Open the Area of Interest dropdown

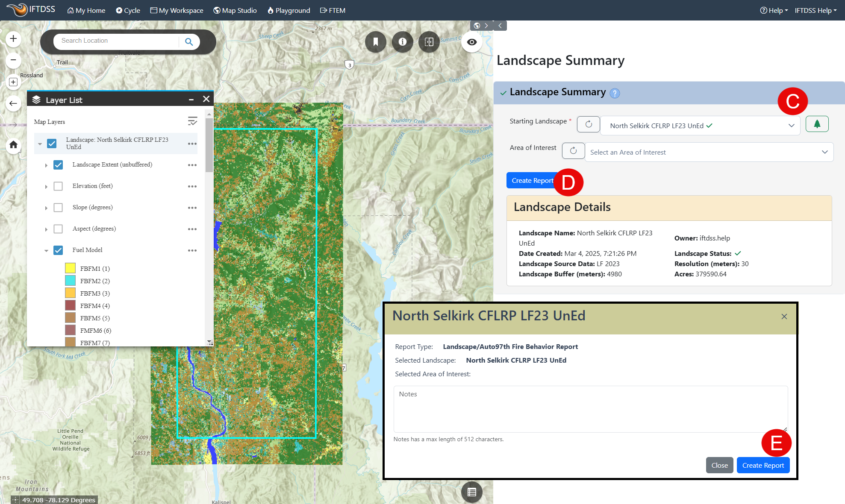[826, 152]
